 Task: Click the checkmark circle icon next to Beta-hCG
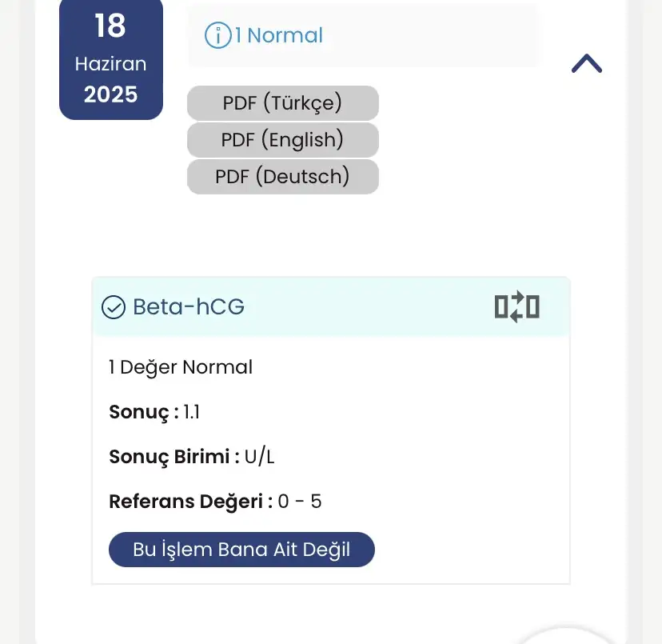tap(114, 306)
